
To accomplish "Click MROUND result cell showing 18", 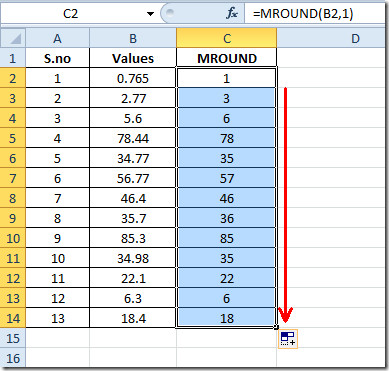I will (226, 318).
